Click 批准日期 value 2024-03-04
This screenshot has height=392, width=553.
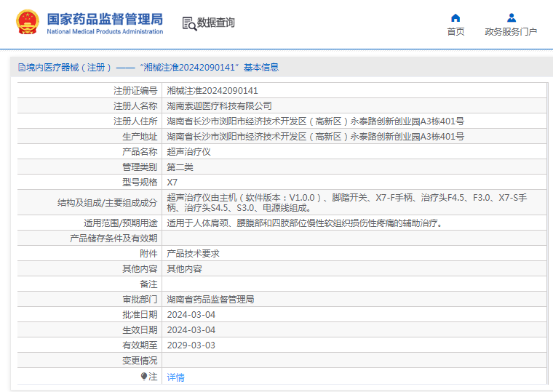tap(191, 315)
